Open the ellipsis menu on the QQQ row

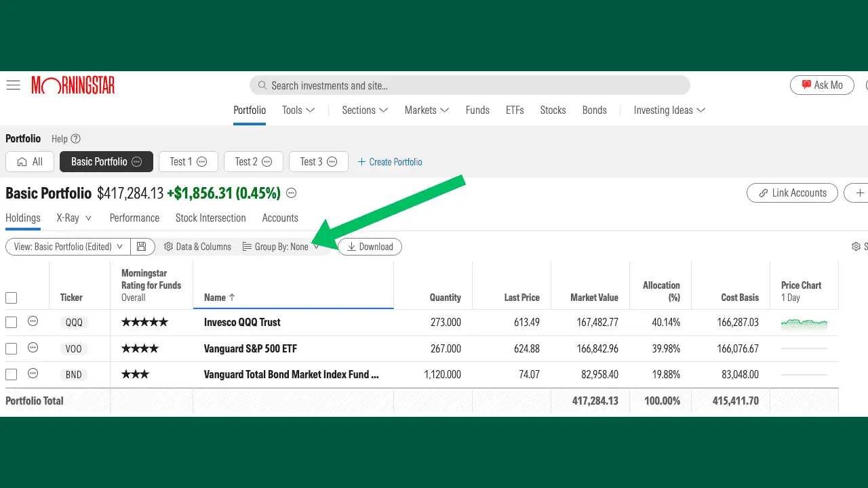pyautogui.click(x=33, y=322)
